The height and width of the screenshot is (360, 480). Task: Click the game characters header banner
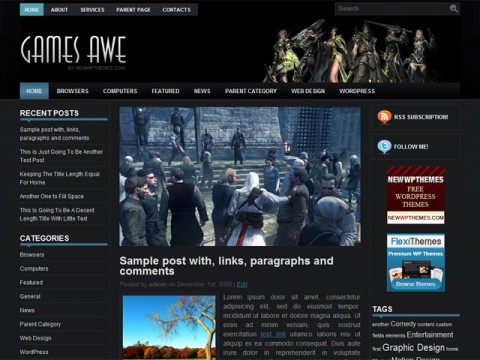[x=350, y=51]
